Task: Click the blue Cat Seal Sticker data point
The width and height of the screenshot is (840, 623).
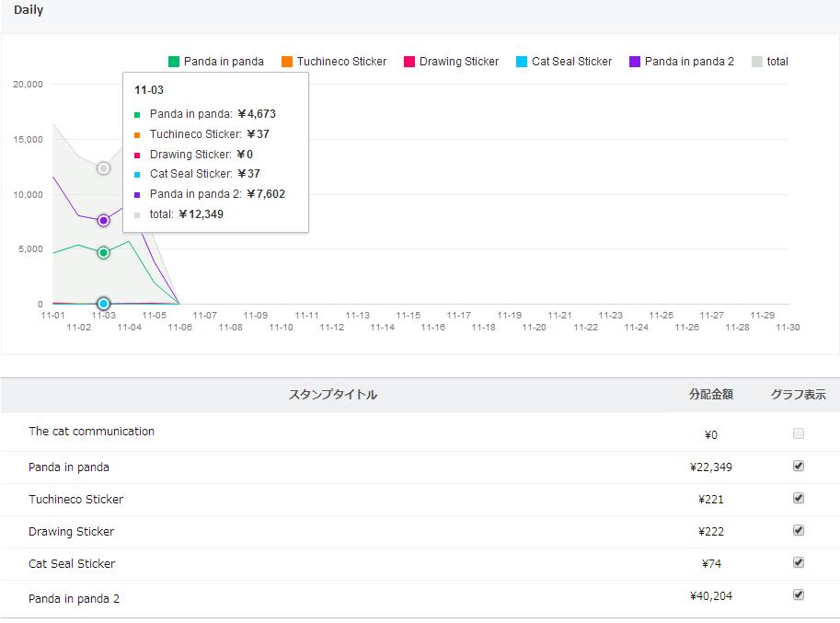Action: [103, 304]
